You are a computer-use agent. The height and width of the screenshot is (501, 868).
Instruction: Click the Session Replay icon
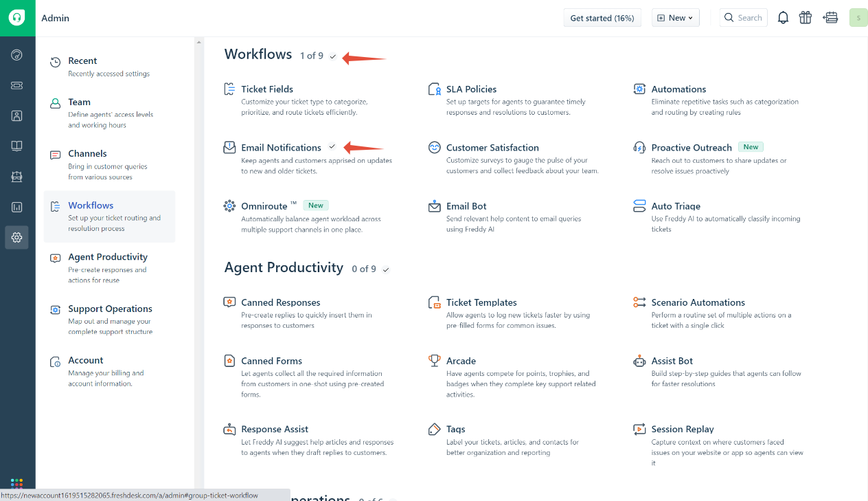point(639,430)
